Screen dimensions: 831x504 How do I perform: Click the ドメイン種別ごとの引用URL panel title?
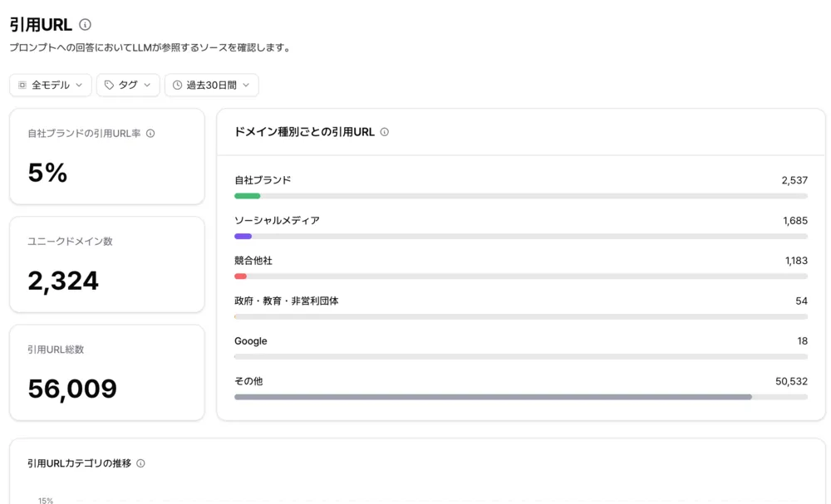point(304,132)
